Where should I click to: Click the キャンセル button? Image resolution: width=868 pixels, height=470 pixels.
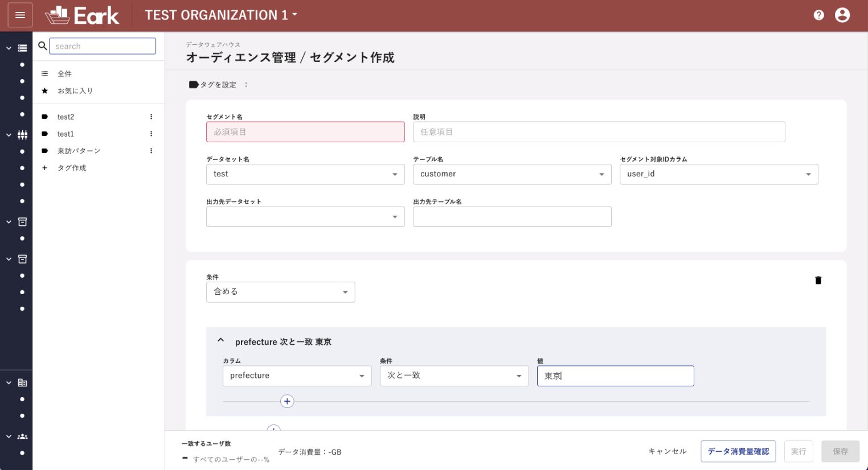(x=668, y=451)
